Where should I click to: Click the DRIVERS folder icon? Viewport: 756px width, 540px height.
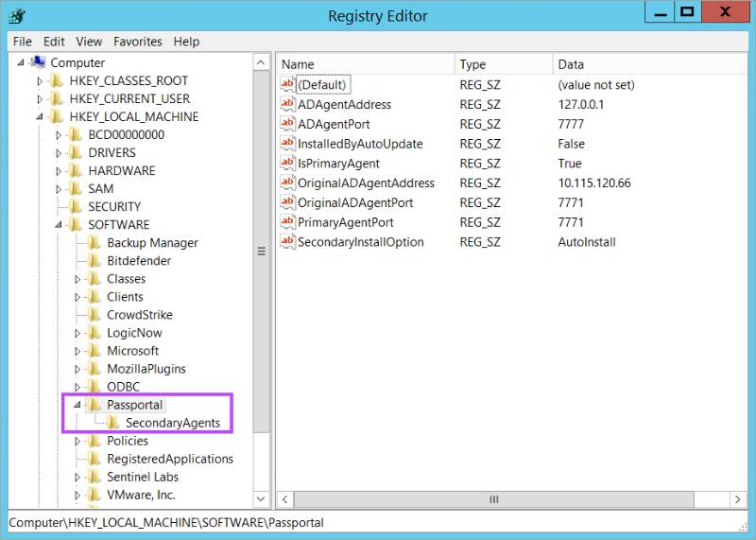(x=76, y=152)
